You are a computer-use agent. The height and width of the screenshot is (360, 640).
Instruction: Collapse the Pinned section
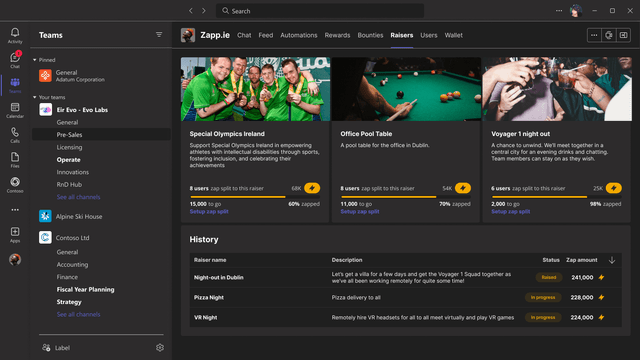click(x=35, y=60)
